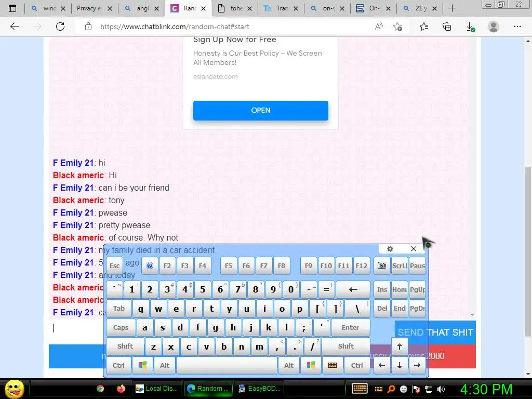
Task: Open the Downloads icon
Action: 470,27
